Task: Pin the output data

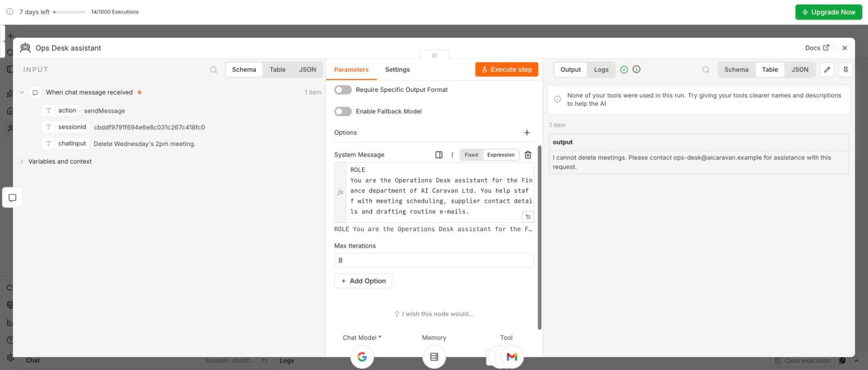Action: click(x=846, y=70)
